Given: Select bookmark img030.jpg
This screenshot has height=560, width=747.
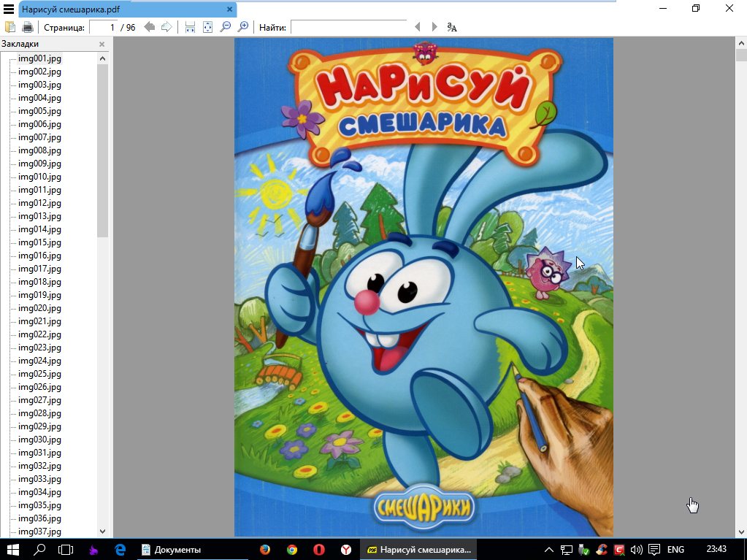Looking at the screenshot, I should pos(39,440).
